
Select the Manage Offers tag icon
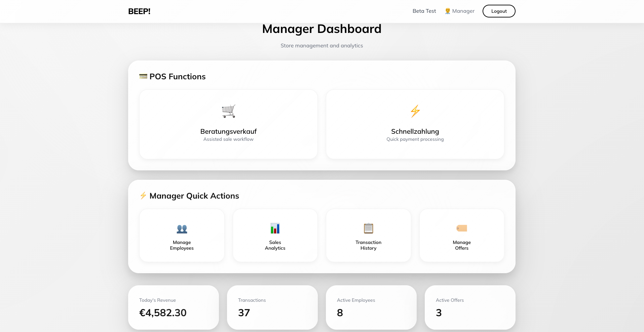pos(461,228)
